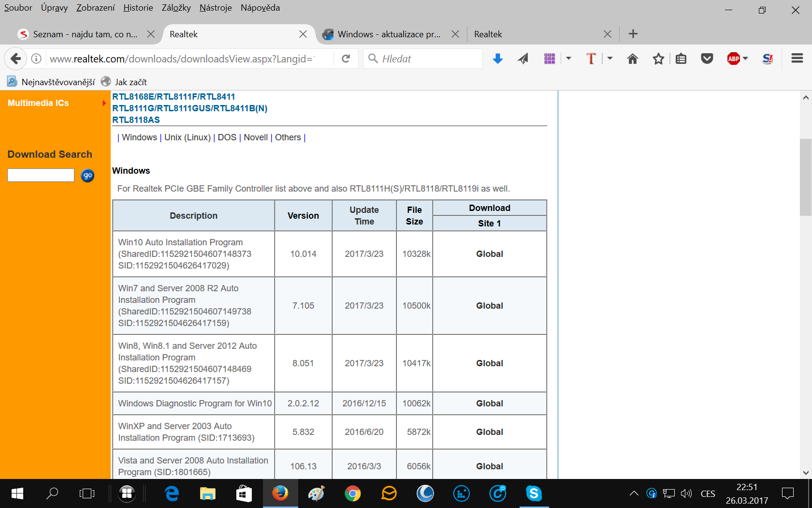Open the Nástroje menu

coord(216,8)
